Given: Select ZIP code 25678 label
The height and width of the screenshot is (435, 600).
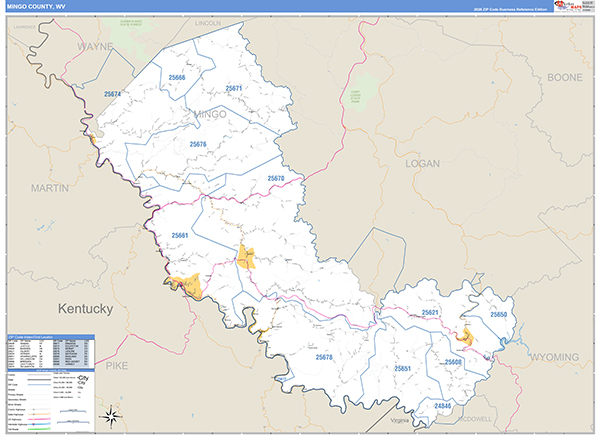Looking at the screenshot, I should pyautogui.click(x=325, y=357).
